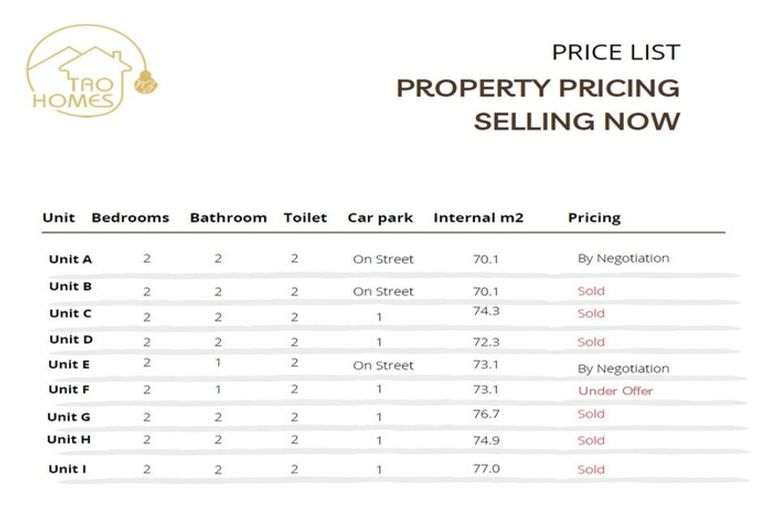Click the 76.7 internal area value
Viewport: 768px width, 512px height.
click(x=486, y=414)
